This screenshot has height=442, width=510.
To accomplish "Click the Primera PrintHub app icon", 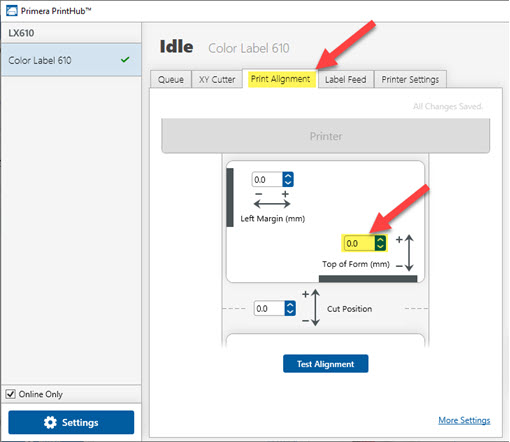I will 12,11.
